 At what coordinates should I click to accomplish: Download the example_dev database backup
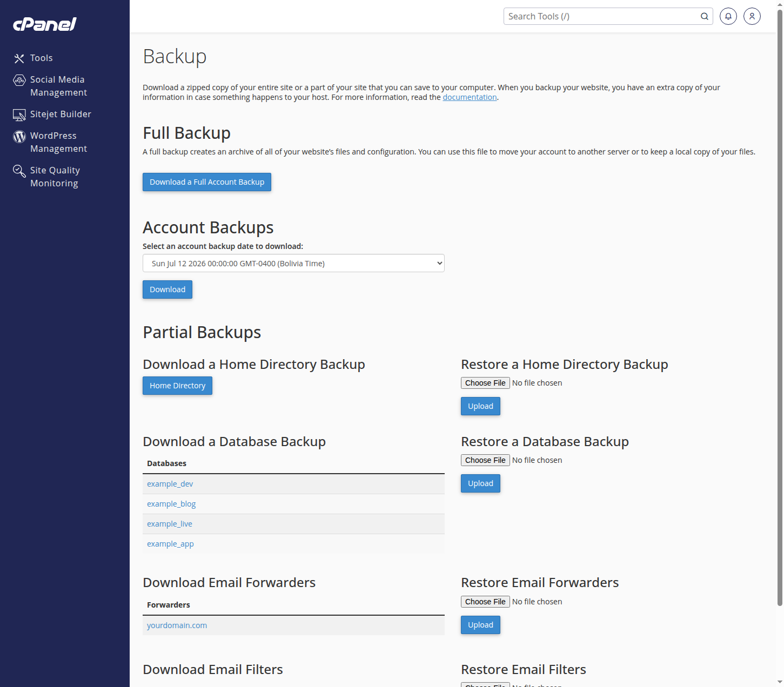click(x=170, y=484)
